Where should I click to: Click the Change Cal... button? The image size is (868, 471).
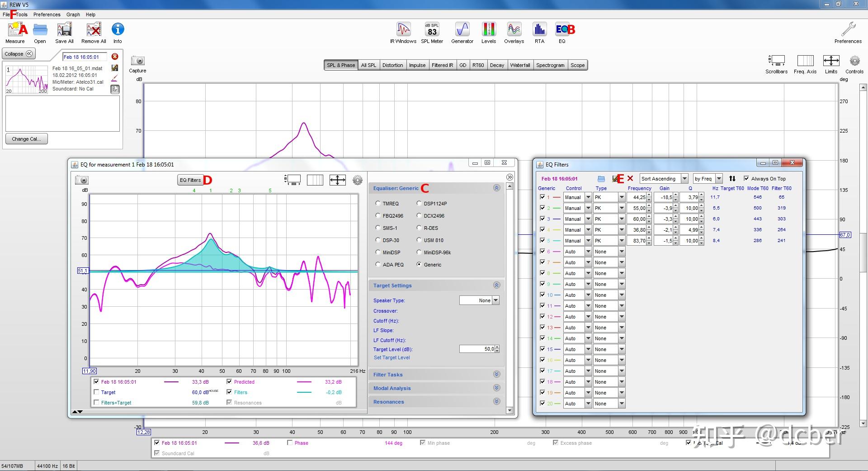coord(26,139)
